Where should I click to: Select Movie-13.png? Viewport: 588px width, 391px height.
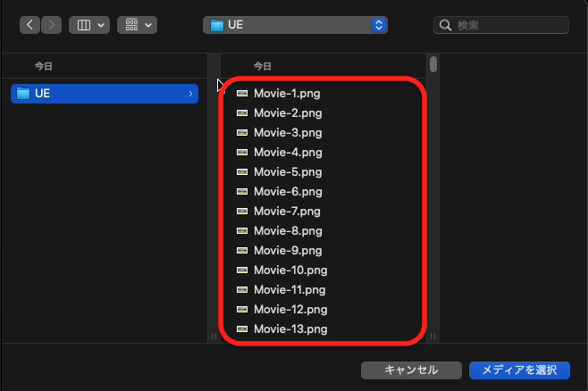[290, 329]
